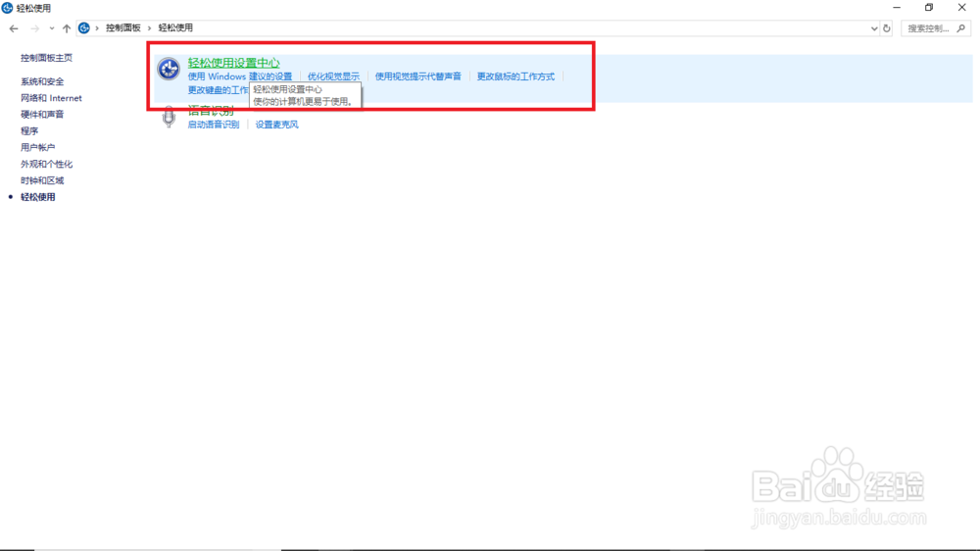Click 启动语音识别 link
The height and width of the screenshot is (551, 980).
(x=213, y=125)
